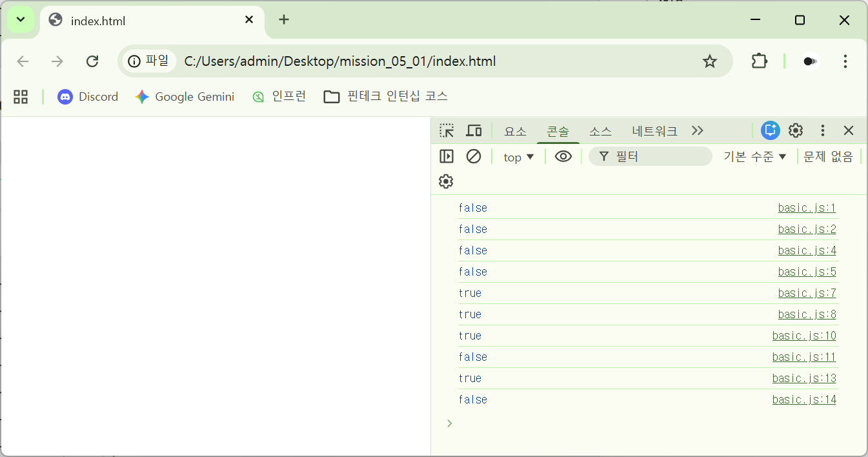Open the basic.js:14 source link
This screenshot has height=457, width=868.
point(804,400)
